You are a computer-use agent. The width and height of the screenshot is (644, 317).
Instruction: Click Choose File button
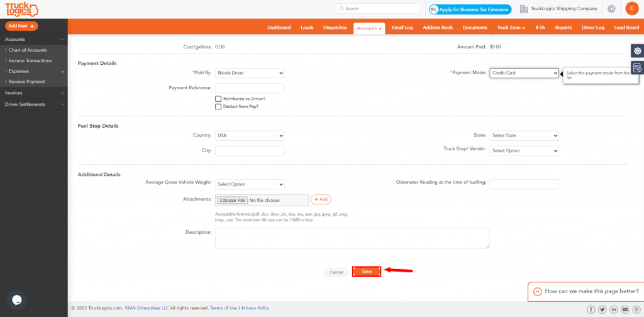(233, 201)
